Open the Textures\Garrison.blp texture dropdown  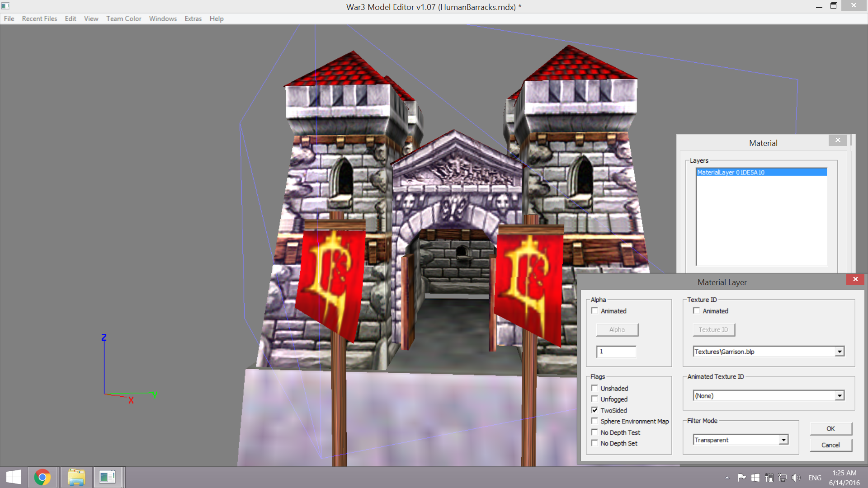pyautogui.click(x=840, y=352)
